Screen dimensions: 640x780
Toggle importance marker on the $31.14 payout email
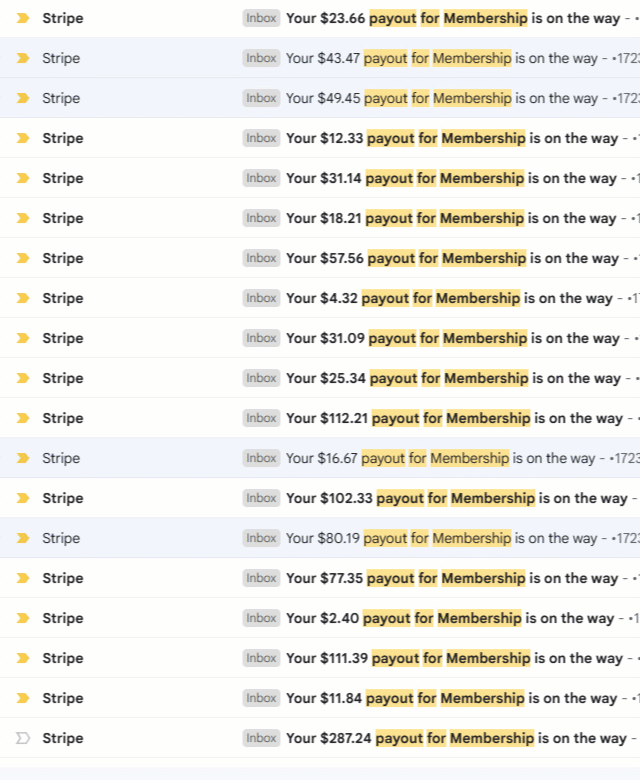coord(23,178)
